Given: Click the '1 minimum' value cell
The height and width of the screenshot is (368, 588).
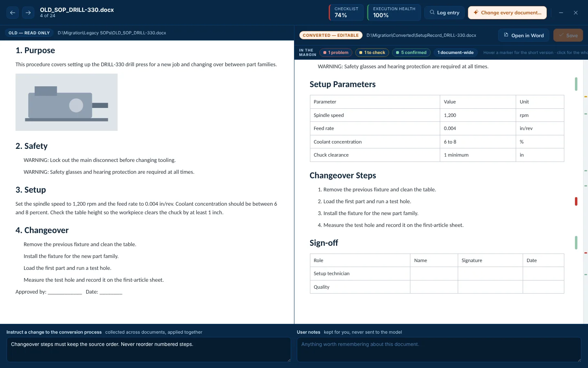Looking at the screenshot, I should click(478, 155).
